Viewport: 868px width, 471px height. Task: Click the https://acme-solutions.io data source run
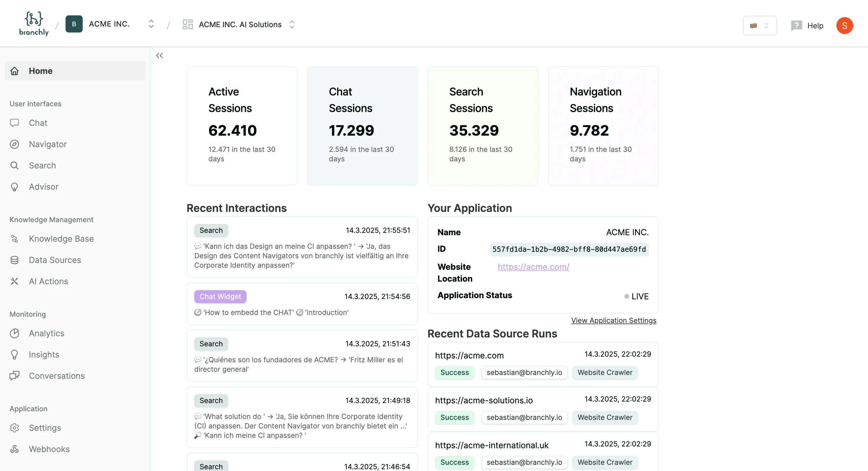click(543, 409)
